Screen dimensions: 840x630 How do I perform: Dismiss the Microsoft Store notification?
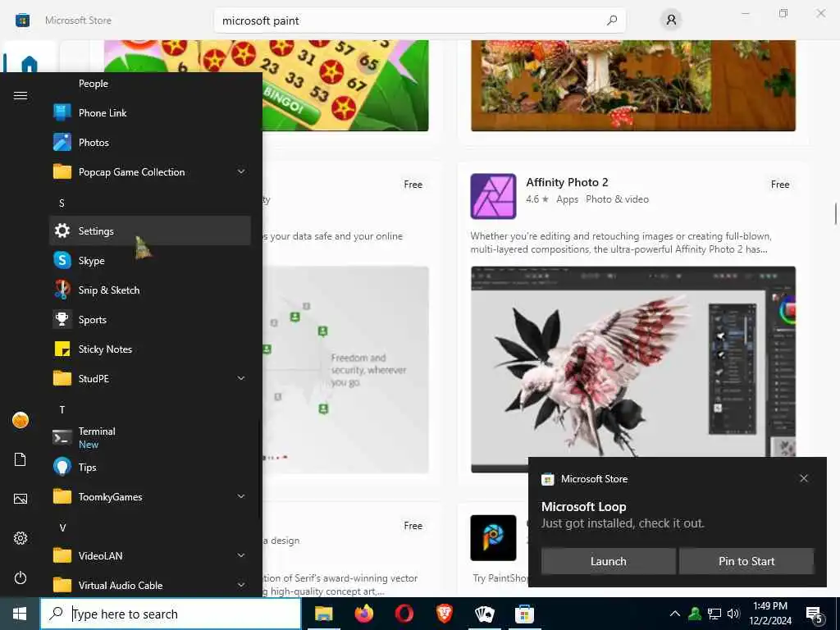pyautogui.click(x=804, y=478)
